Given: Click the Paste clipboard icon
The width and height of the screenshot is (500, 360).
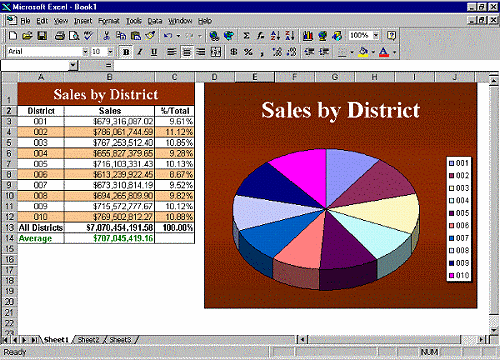Looking at the screenshot, I should point(135,36).
